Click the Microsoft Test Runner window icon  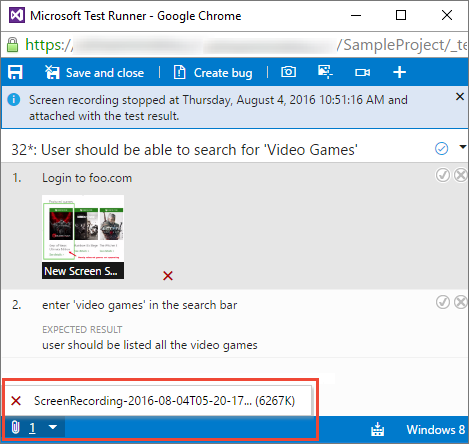[17, 15]
